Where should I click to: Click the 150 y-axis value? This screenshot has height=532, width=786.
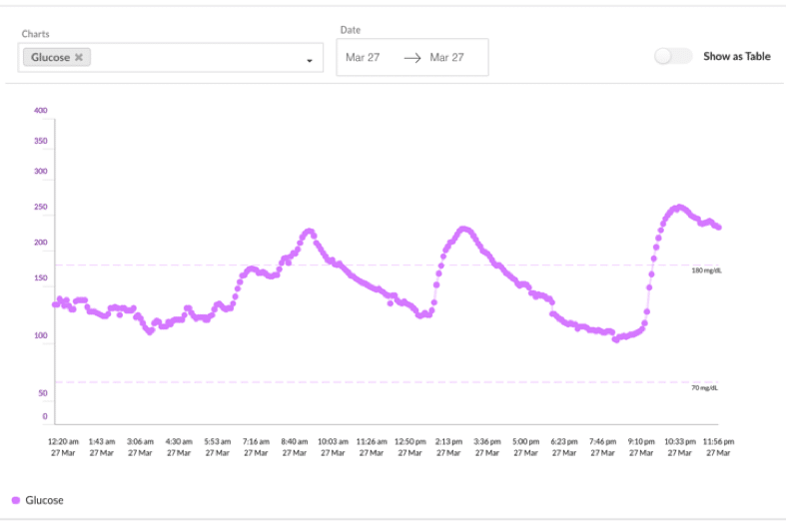pos(41,278)
